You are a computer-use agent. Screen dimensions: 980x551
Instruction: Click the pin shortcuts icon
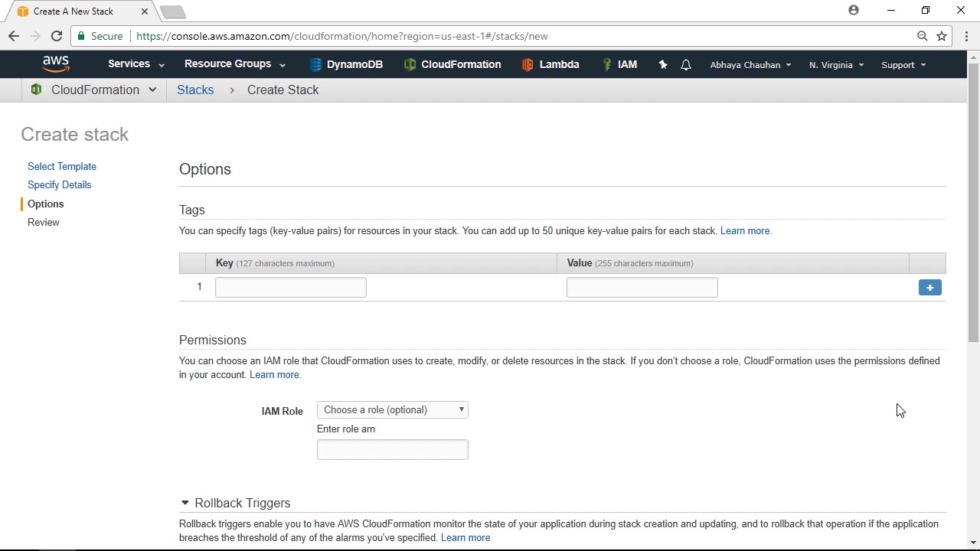[x=663, y=65]
